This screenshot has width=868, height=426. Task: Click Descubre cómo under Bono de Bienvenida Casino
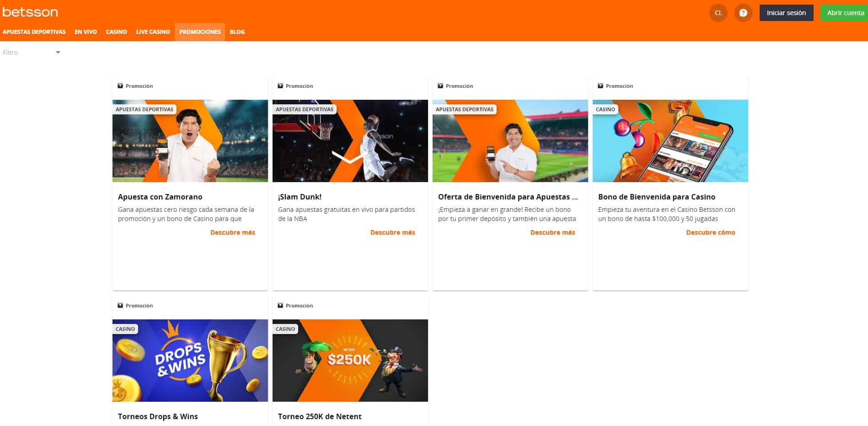tap(711, 232)
